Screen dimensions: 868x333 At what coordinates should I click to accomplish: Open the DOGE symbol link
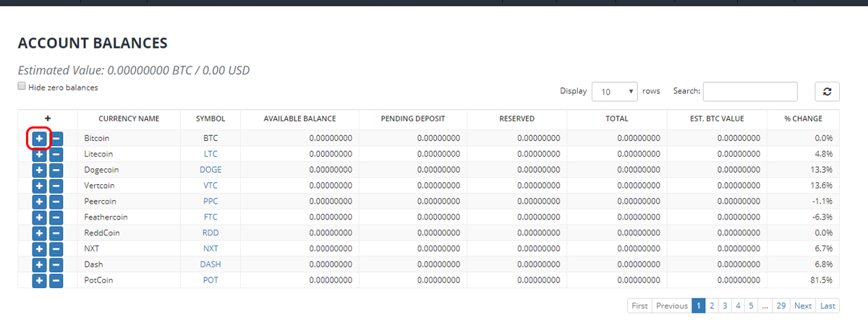[x=210, y=170]
